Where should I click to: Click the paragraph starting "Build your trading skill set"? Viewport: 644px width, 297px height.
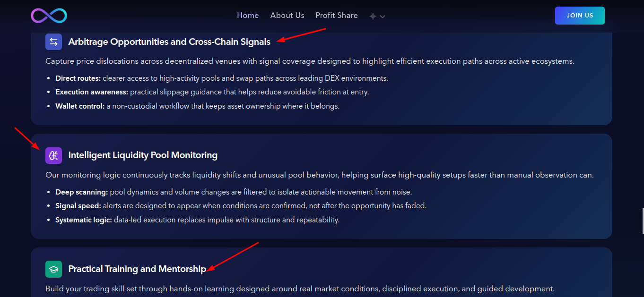click(300, 289)
